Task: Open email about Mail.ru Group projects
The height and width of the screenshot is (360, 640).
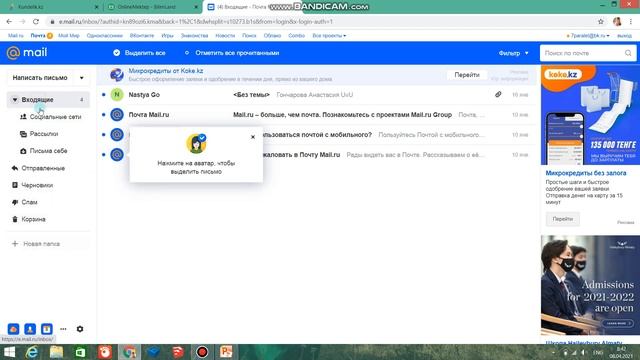Action: point(342,115)
